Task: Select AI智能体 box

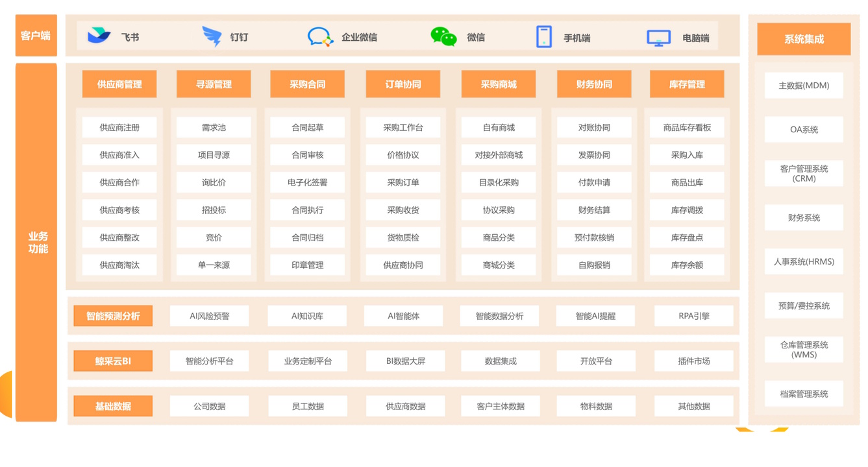Action: coord(403,316)
